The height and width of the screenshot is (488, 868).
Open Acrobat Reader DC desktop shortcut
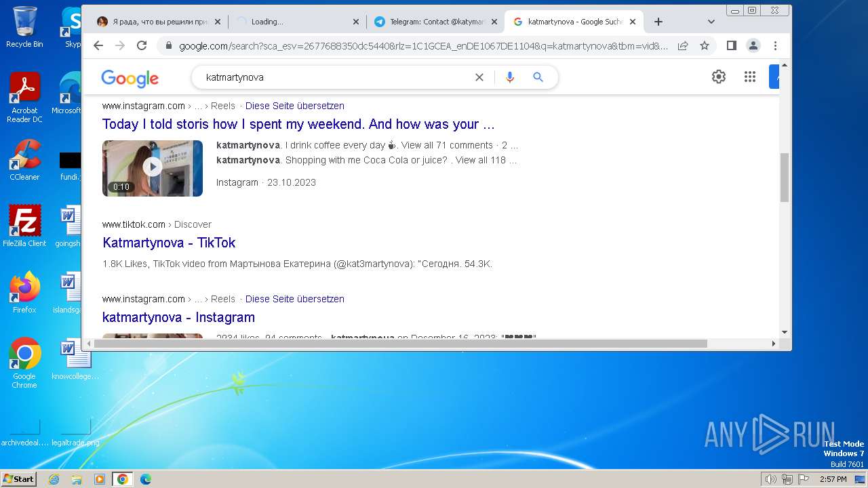(24, 98)
